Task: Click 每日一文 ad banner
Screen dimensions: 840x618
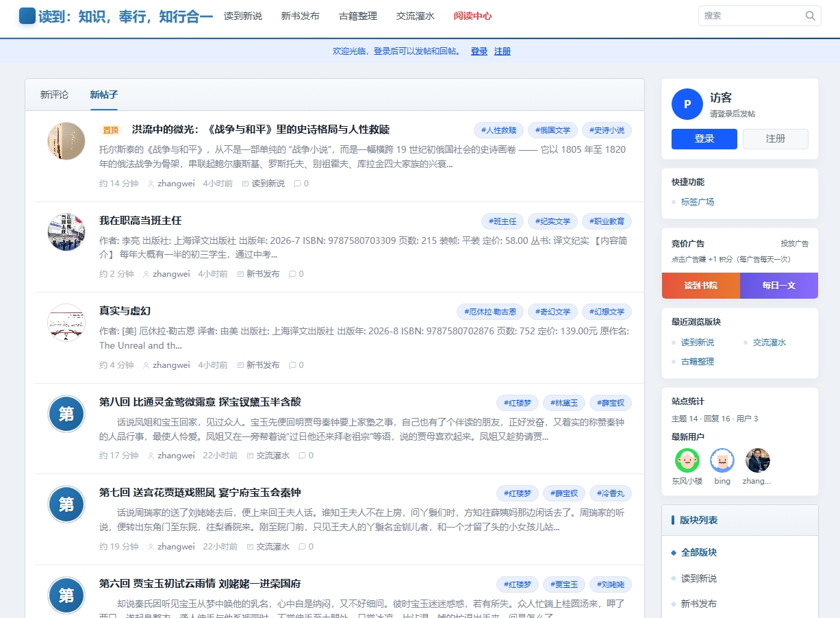Action: tap(779, 286)
